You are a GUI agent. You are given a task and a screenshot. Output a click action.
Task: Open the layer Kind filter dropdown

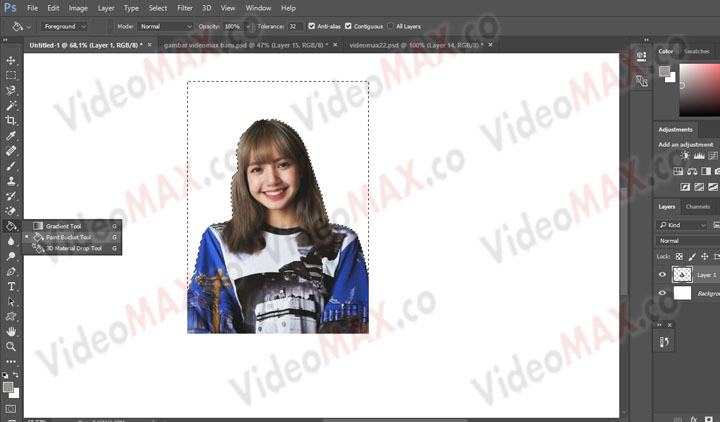[x=681, y=225]
